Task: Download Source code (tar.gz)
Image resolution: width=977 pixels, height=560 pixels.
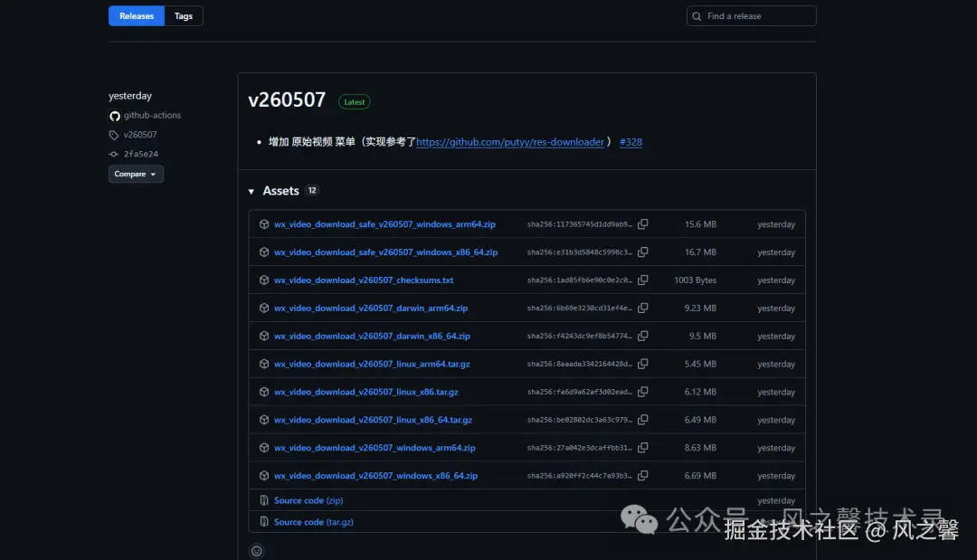Action: pos(313,522)
